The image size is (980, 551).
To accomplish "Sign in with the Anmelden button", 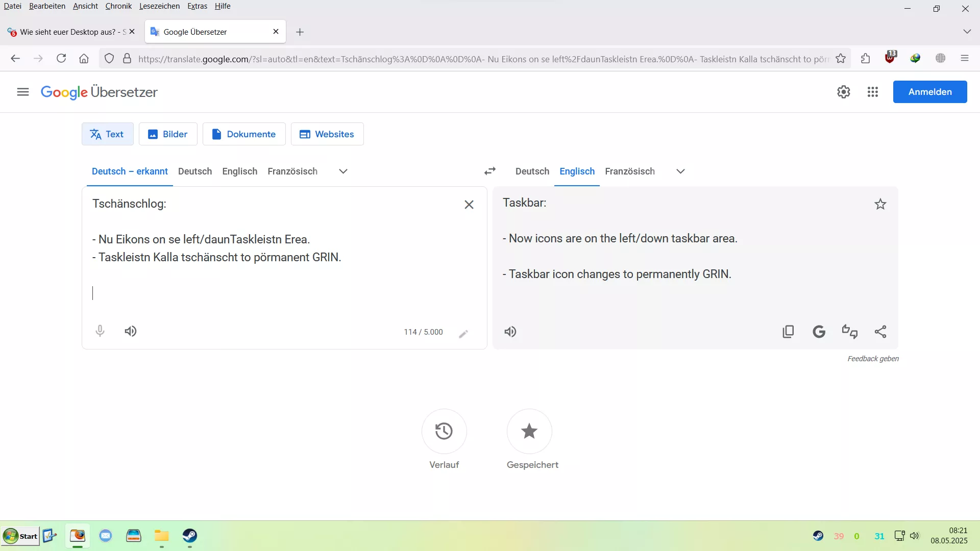I will pos(930,92).
